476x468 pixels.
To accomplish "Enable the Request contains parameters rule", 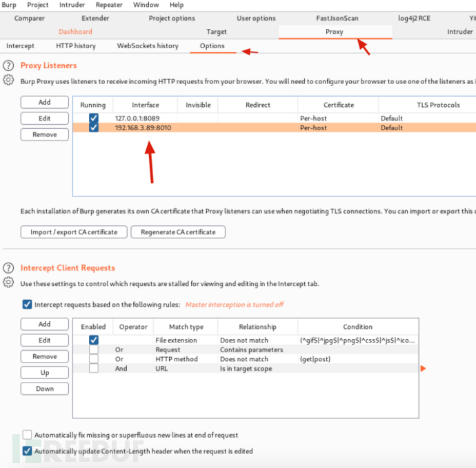I will point(93,349).
